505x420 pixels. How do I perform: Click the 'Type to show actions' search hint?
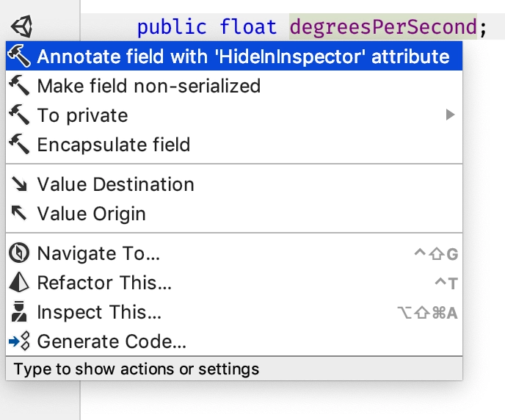click(137, 369)
